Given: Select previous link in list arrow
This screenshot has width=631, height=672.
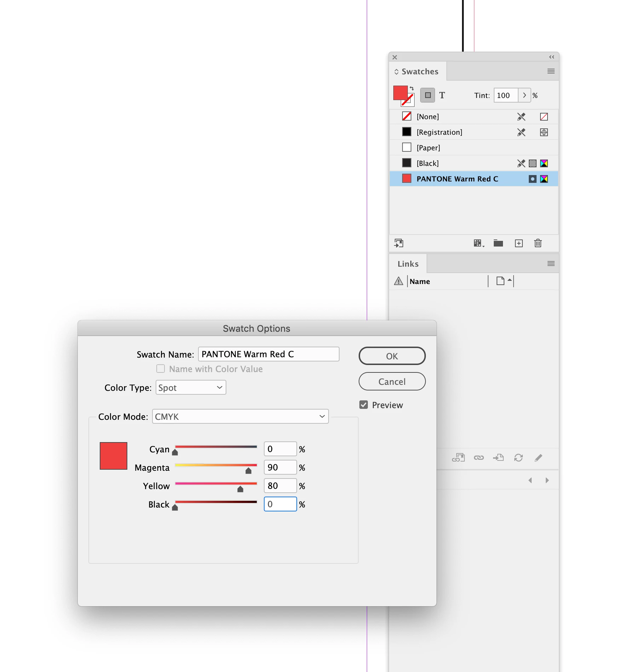Looking at the screenshot, I should tap(530, 480).
